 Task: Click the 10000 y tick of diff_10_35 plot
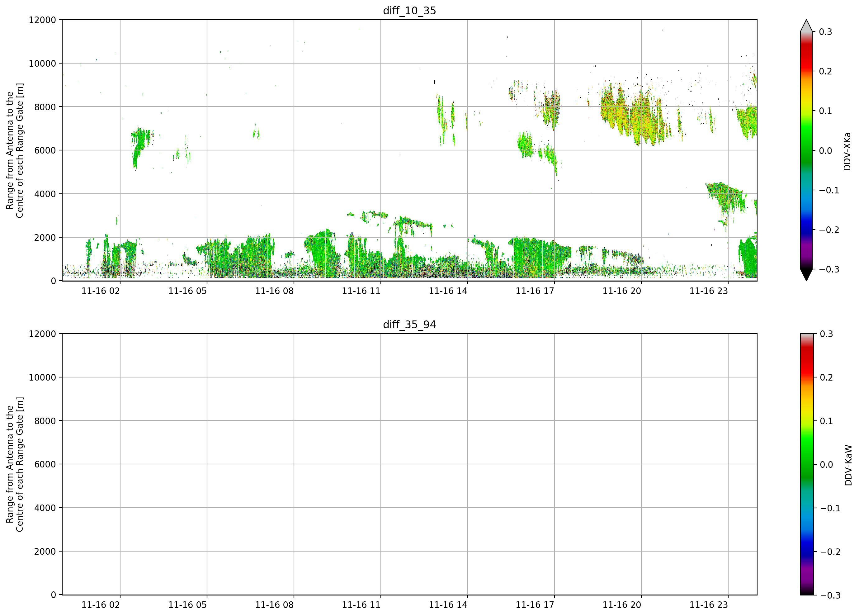[x=42, y=64]
